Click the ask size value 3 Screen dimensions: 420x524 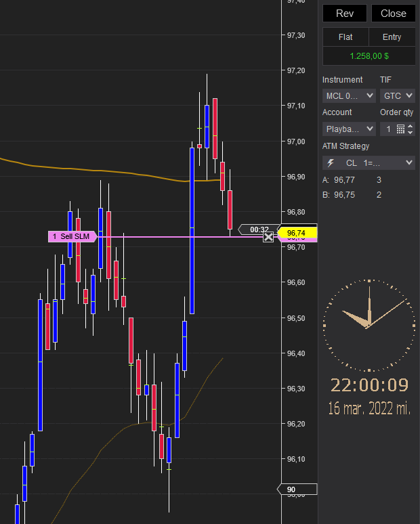tap(379, 180)
